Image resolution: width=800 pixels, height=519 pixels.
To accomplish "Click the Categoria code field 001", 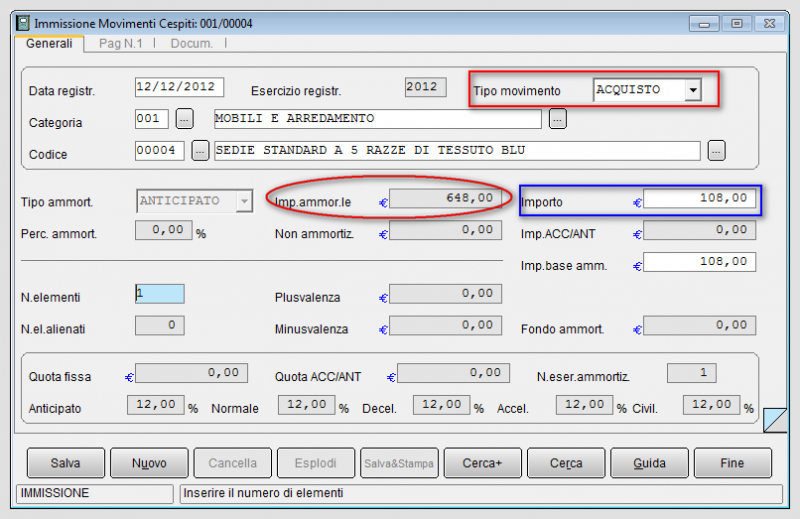I will (152, 119).
